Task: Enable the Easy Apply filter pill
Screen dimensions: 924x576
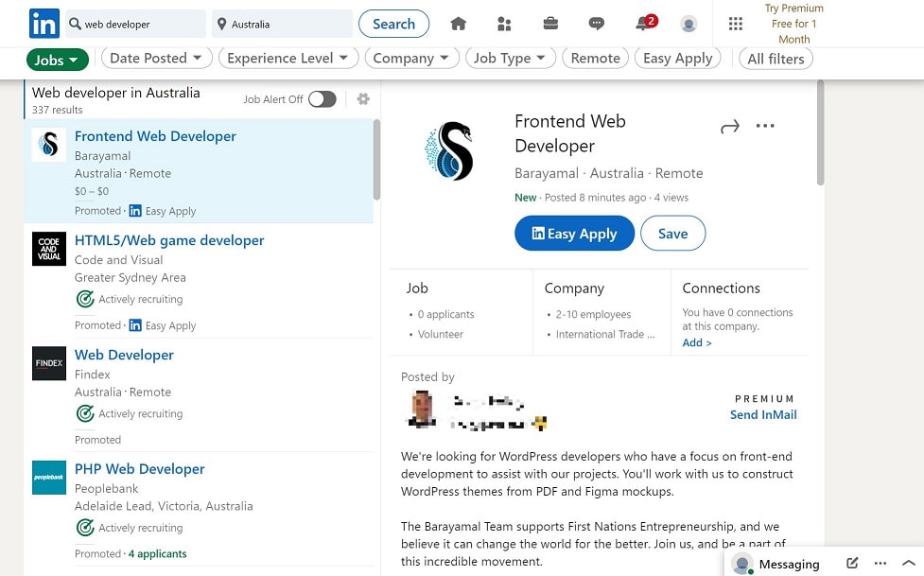Action: [x=677, y=58]
